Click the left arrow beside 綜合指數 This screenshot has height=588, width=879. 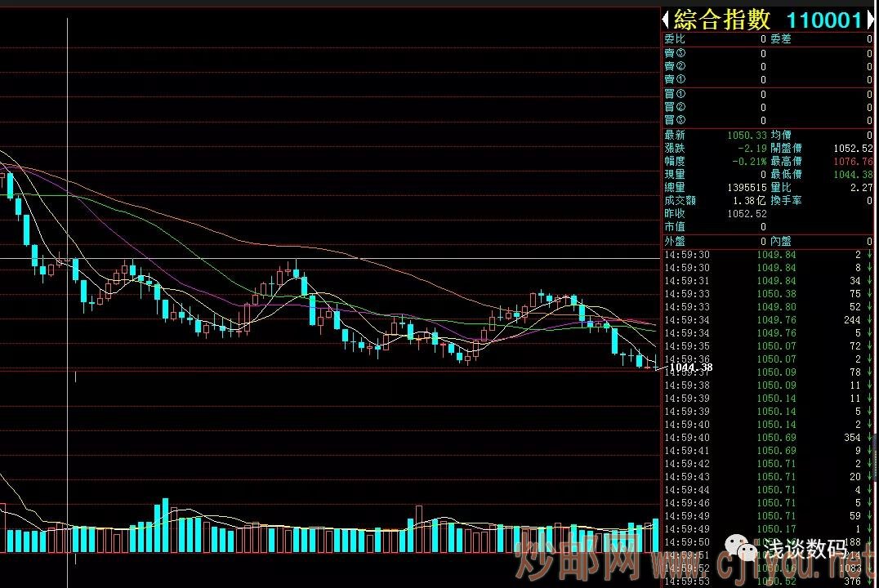(666, 20)
